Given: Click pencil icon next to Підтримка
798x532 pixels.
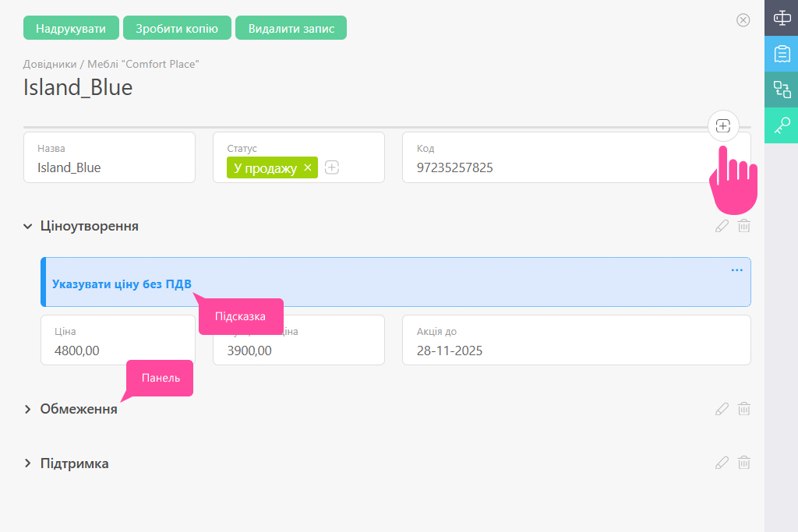Looking at the screenshot, I should pyautogui.click(x=722, y=463).
